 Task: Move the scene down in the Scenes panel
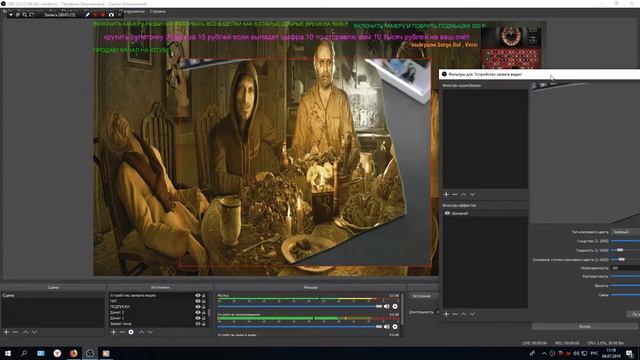point(34,332)
